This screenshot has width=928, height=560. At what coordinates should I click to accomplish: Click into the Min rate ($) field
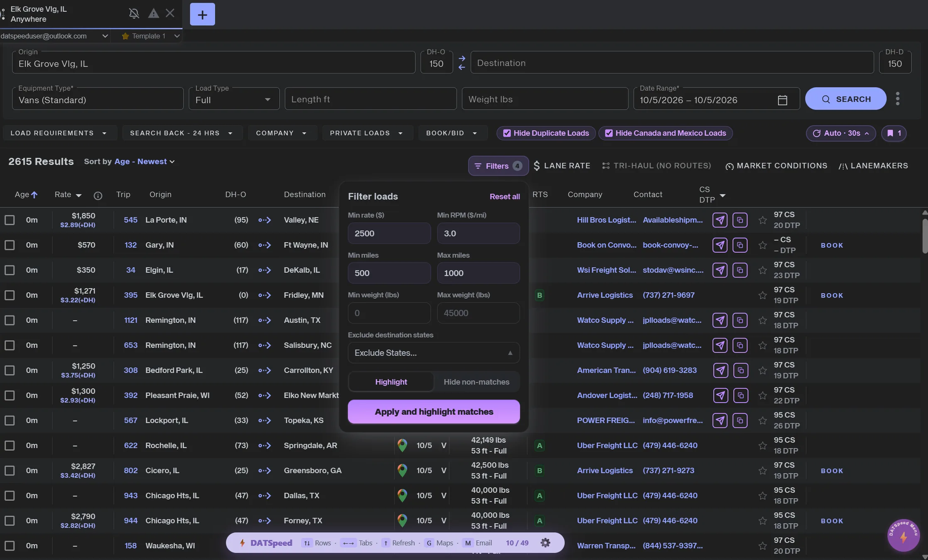(389, 233)
